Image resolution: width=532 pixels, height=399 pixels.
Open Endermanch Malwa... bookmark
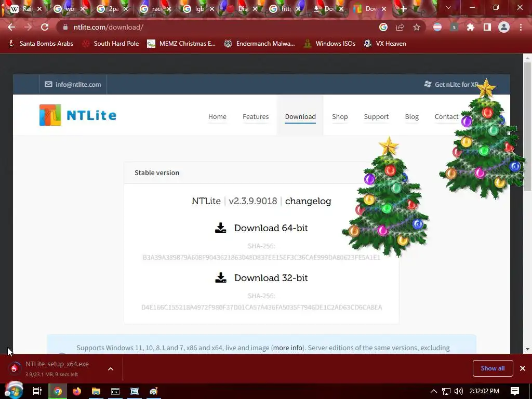click(x=259, y=44)
